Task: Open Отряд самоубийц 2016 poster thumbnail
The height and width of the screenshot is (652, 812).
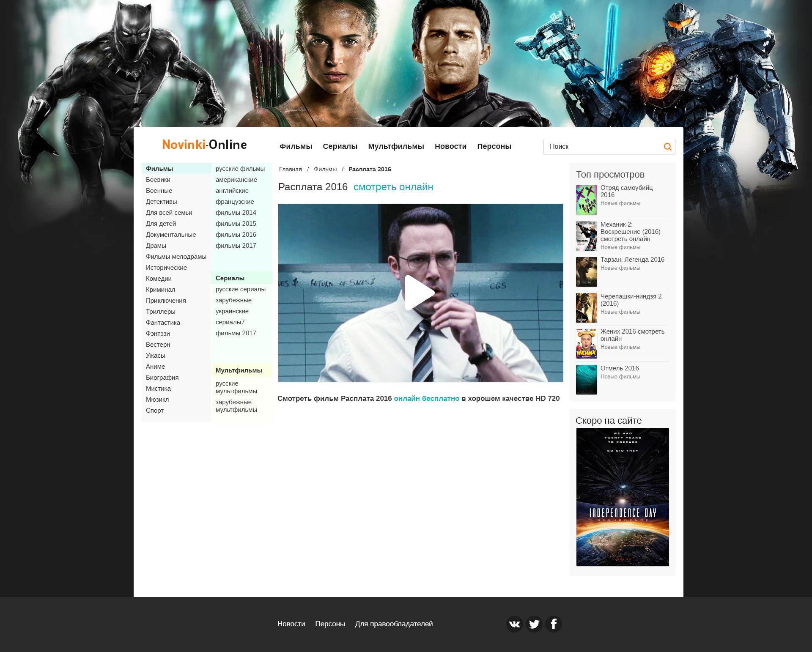Action: pyautogui.click(x=586, y=200)
